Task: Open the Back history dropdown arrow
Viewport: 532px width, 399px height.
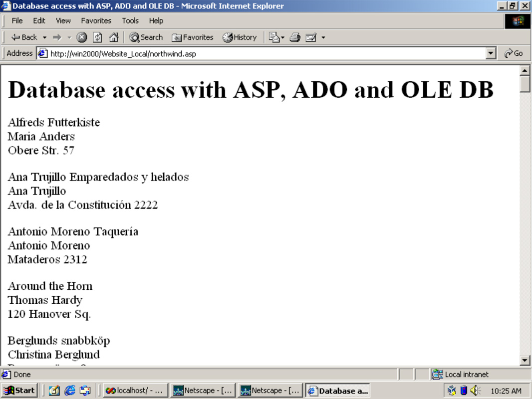Action: (44, 37)
